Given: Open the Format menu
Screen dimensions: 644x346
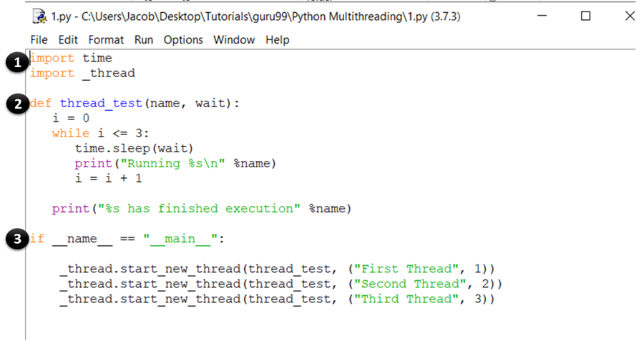Looking at the screenshot, I should [x=106, y=40].
